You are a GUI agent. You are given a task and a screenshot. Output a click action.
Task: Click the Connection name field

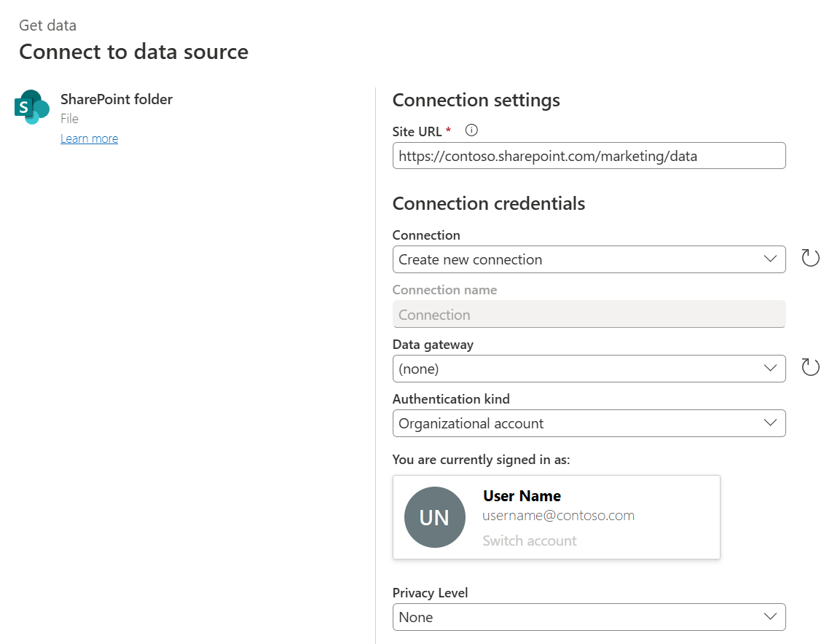[589, 314]
